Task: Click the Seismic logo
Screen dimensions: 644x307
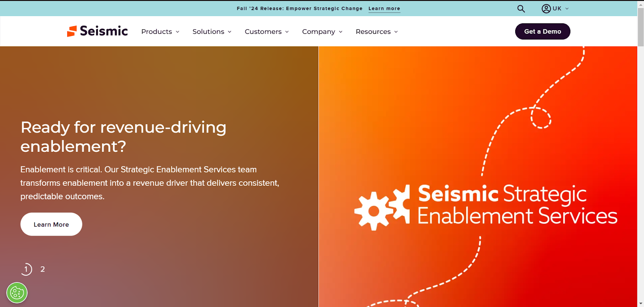Action: click(x=97, y=31)
